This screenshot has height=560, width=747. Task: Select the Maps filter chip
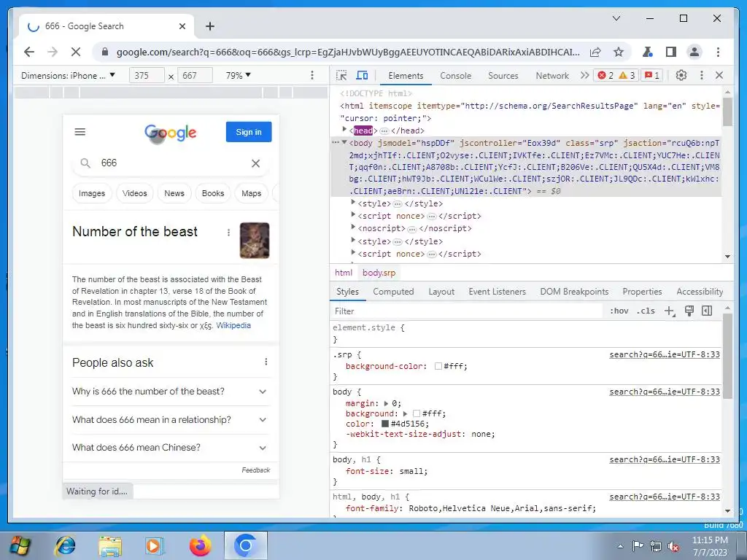pyautogui.click(x=251, y=193)
